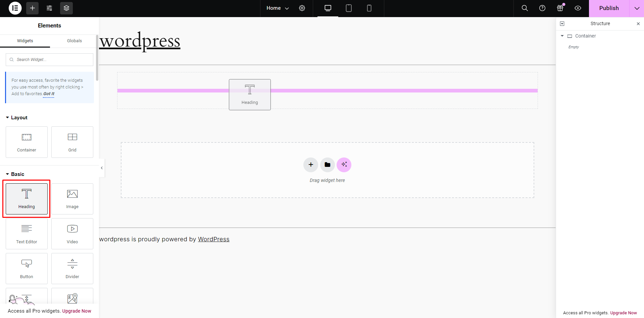Open Add Element plus button in top bar

point(32,8)
